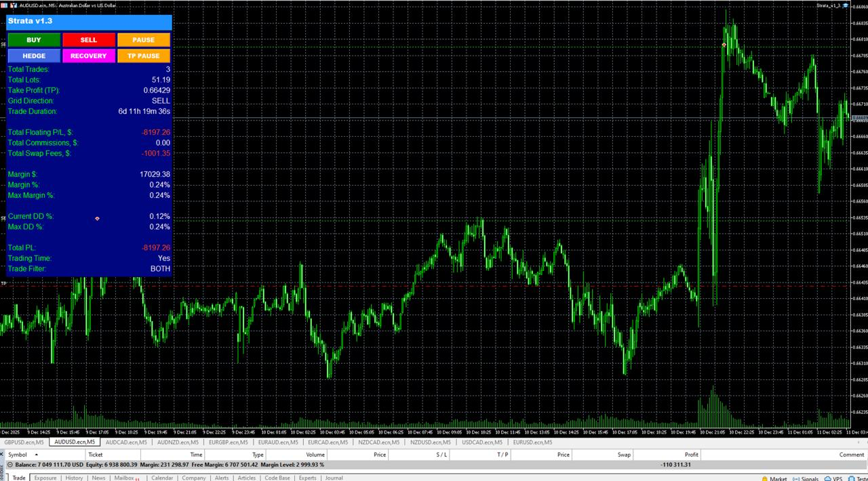Open the History tab in terminal
868x481 pixels.
pyautogui.click(x=74, y=478)
